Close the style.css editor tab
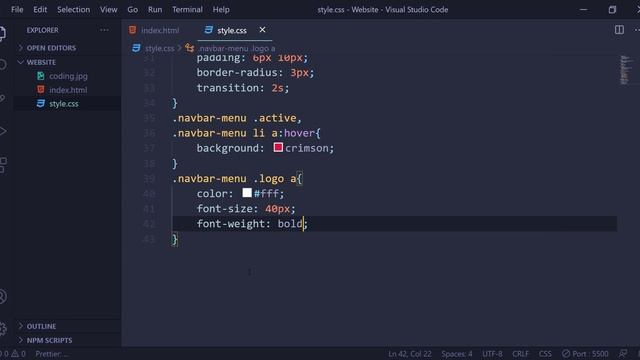This screenshot has height=360, width=640. click(262, 30)
